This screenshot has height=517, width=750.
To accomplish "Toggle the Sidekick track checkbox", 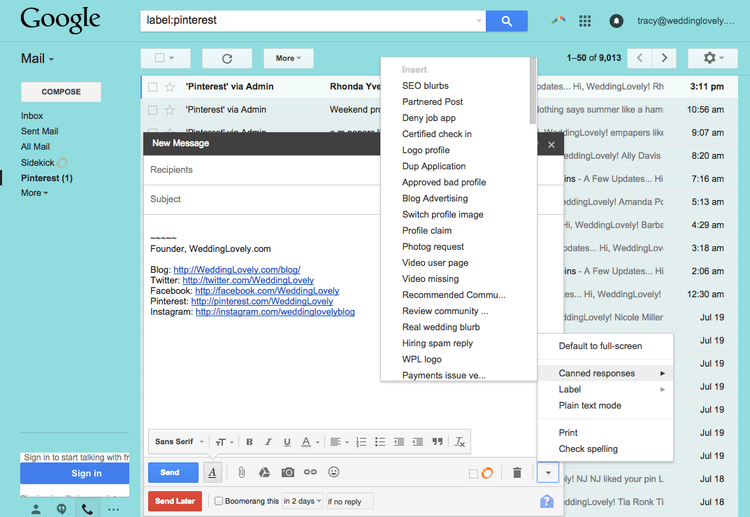I will (473, 474).
